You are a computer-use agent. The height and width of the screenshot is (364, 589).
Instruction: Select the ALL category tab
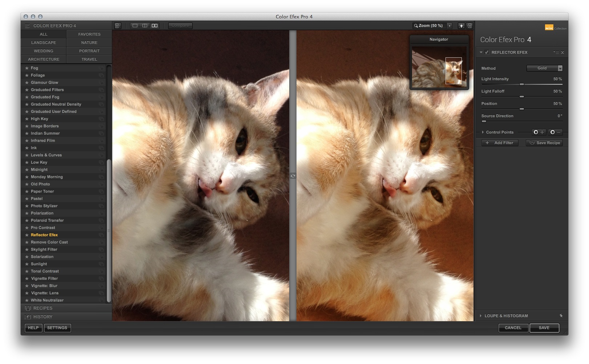(44, 34)
